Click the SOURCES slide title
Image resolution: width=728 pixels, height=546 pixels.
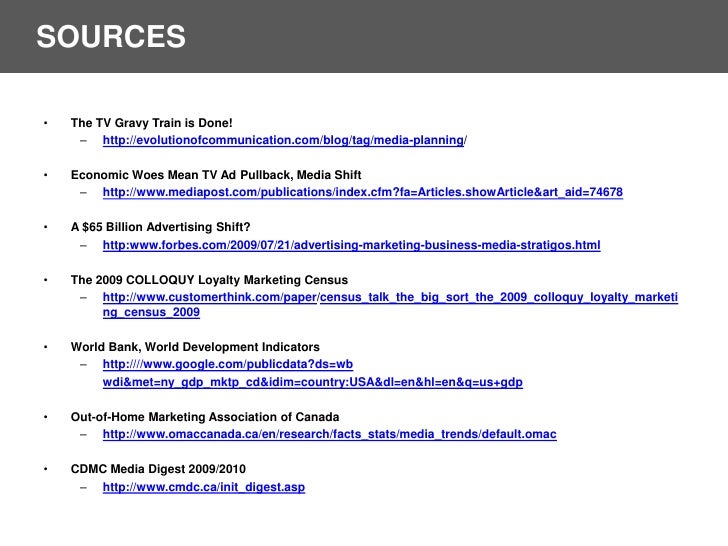pyautogui.click(x=111, y=37)
